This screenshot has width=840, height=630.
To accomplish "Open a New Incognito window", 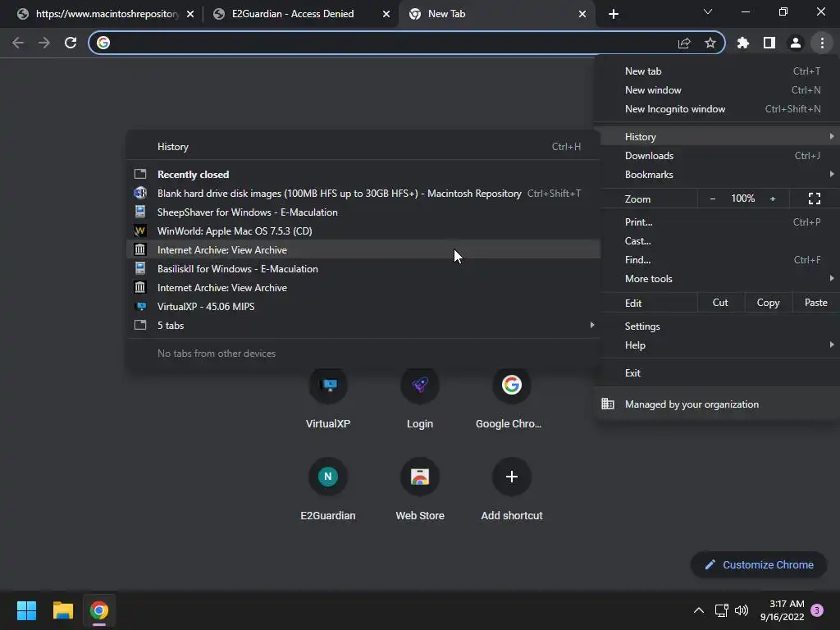I will pyautogui.click(x=717, y=109).
